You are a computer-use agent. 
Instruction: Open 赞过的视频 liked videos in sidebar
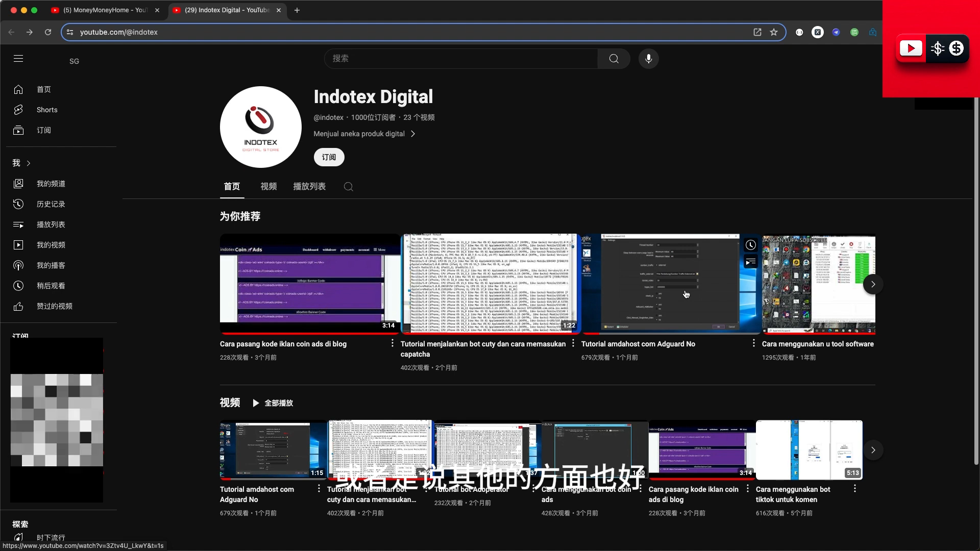(x=54, y=306)
